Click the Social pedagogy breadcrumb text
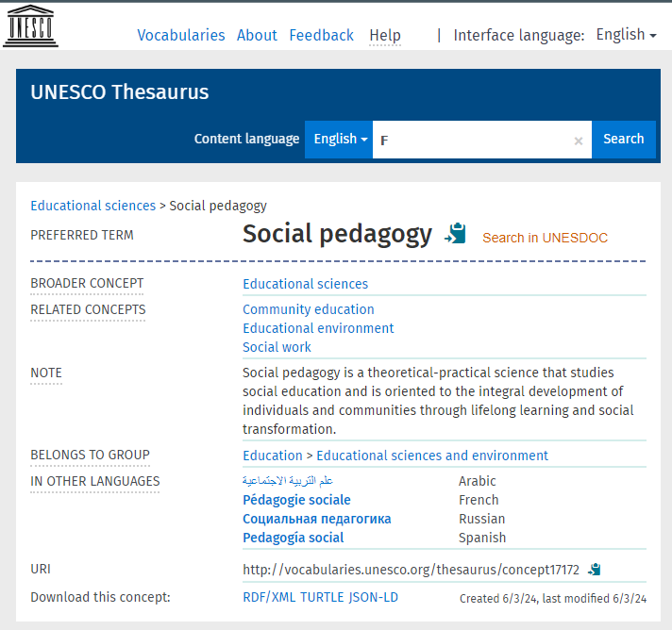This screenshot has height=630, width=672. 218,206
